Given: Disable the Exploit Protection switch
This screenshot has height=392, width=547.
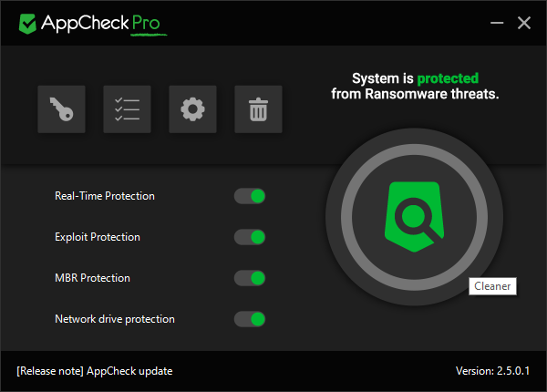Looking at the screenshot, I should (x=250, y=237).
